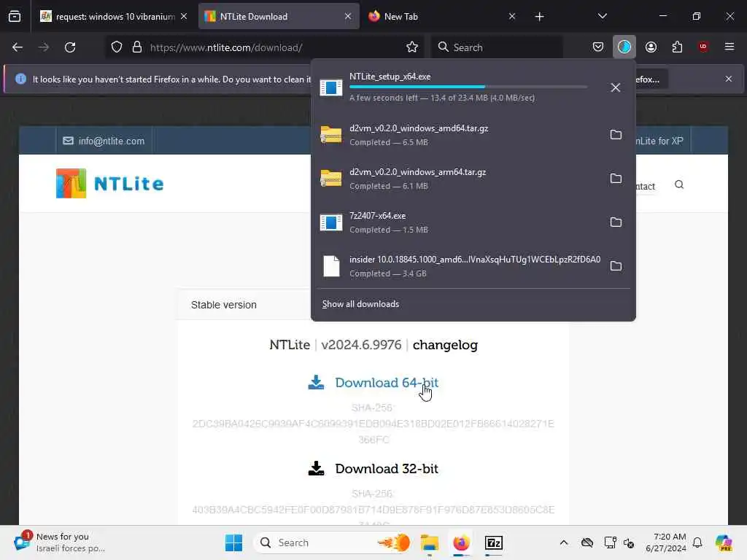Image resolution: width=747 pixels, height=560 pixels.
Task: Click the Windows taskbar Search field
Action: (x=333, y=542)
